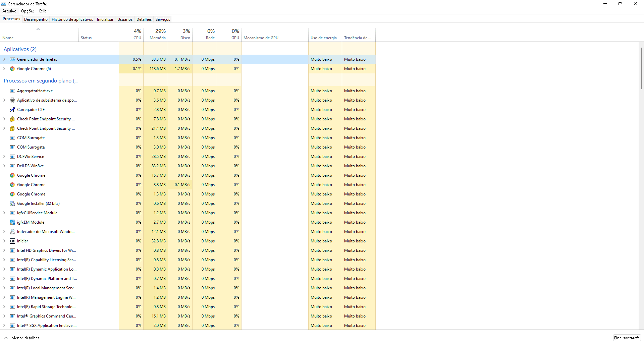Click the Dell.D3.WinSvc process icon
Viewport: 644px width, 346px height.
[12, 166]
